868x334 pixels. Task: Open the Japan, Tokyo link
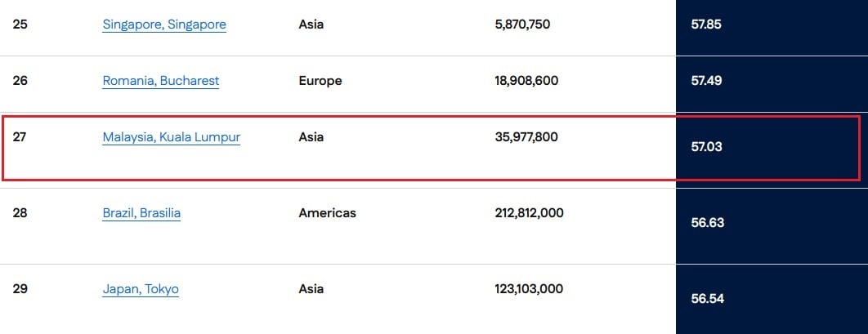[141, 289]
